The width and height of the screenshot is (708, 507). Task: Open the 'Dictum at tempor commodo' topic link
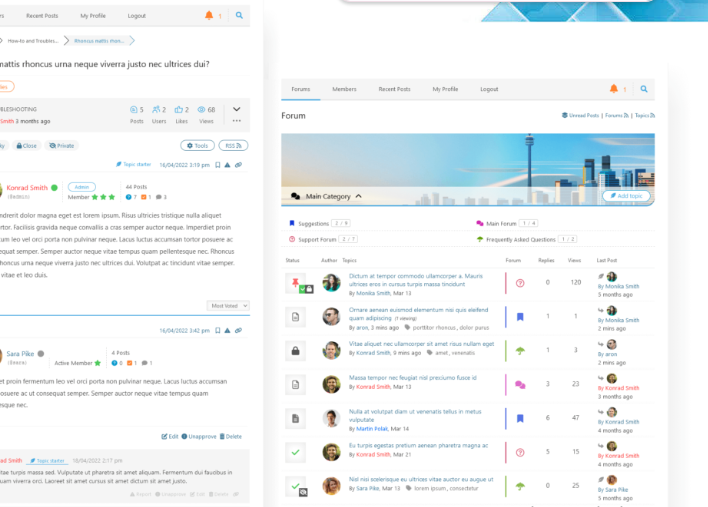point(414,275)
